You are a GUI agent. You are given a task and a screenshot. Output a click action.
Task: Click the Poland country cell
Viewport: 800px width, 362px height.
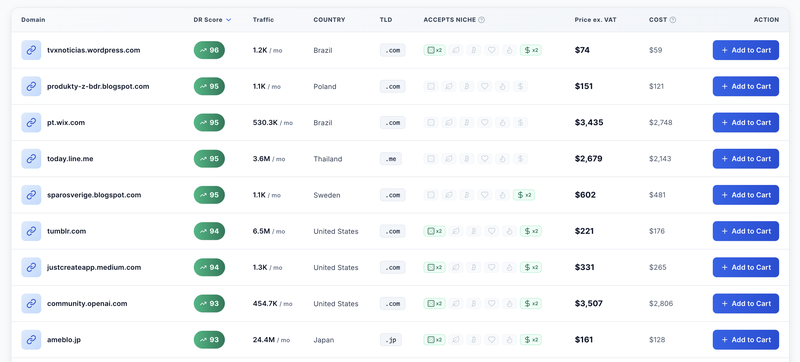point(325,86)
